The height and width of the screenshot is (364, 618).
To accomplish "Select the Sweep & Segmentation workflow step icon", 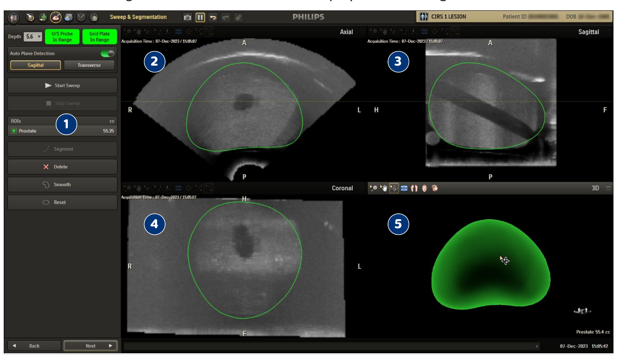I will coord(56,17).
